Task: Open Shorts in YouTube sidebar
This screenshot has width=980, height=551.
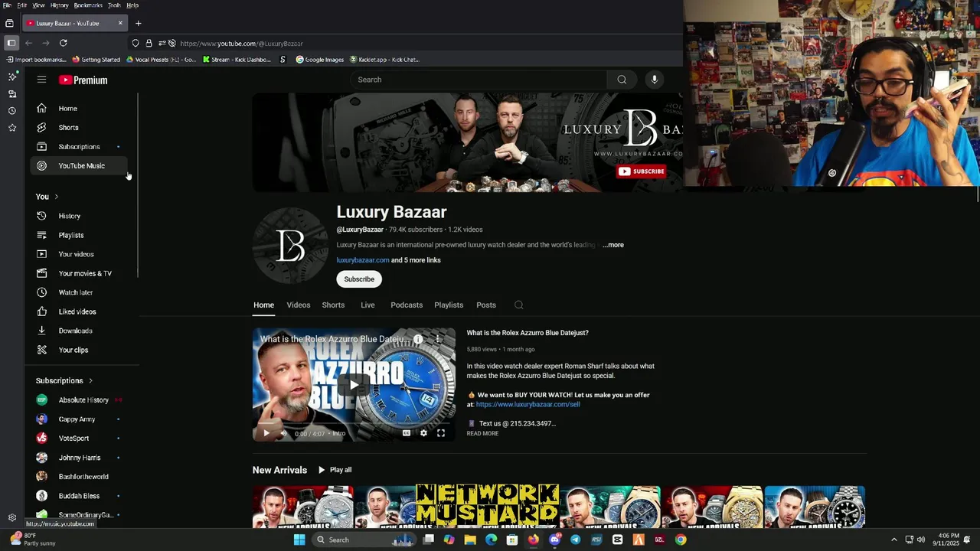Action: 80,128
